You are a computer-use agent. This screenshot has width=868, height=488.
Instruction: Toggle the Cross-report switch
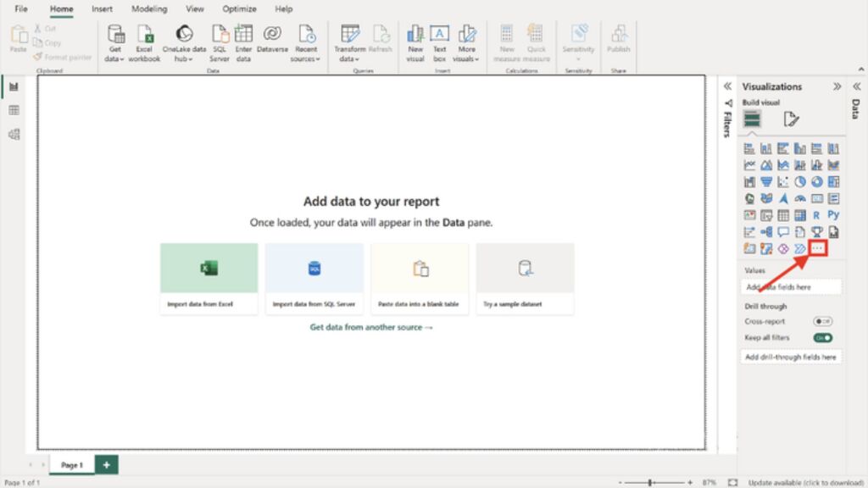point(822,322)
